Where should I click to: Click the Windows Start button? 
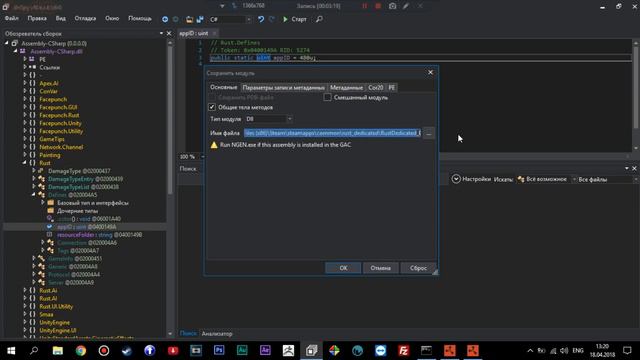tap(11, 350)
